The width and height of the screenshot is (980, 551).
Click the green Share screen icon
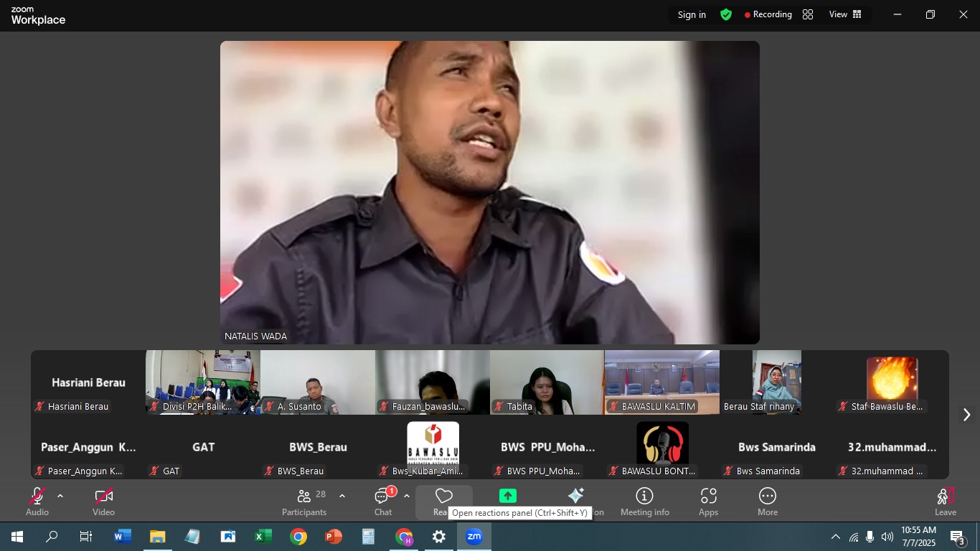(x=508, y=496)
